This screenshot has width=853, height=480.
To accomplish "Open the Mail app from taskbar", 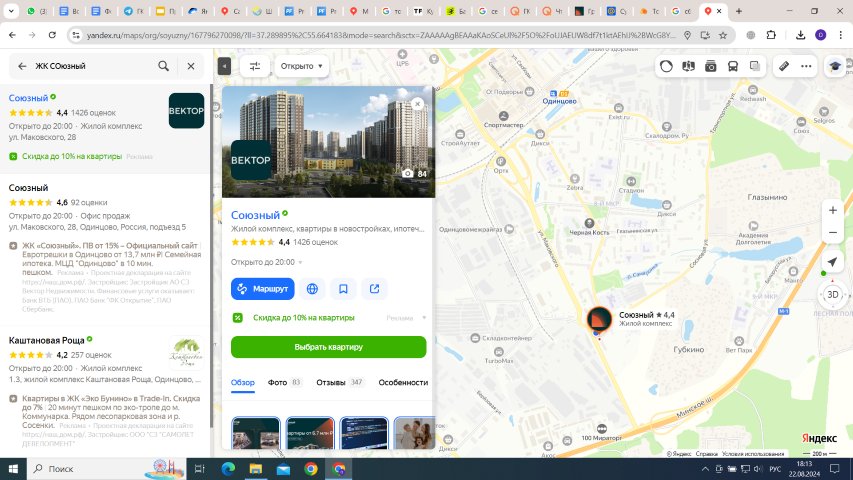I will click(283, 469).
